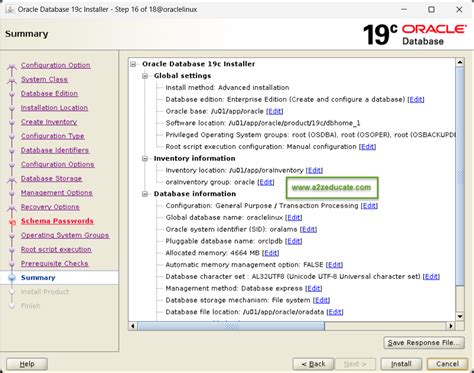474x373 pixels.
Task: Select the Privileged Operating System groups row
Action: pos(310,135)
